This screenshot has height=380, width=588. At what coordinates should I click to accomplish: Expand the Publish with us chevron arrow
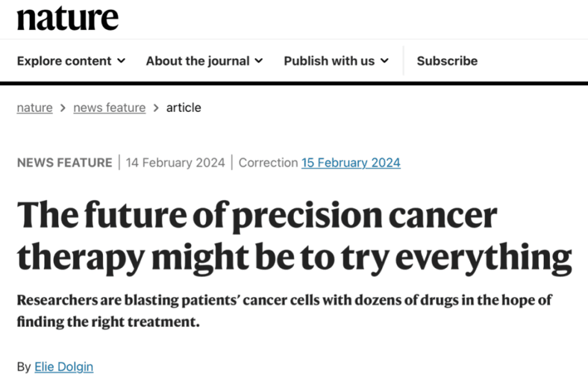(385, 61)
